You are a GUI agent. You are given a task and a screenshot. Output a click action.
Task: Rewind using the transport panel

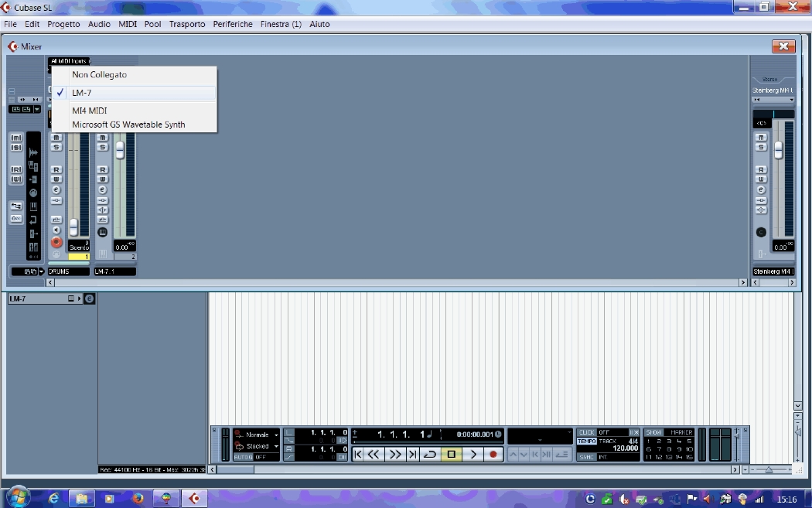pos(374,454)
